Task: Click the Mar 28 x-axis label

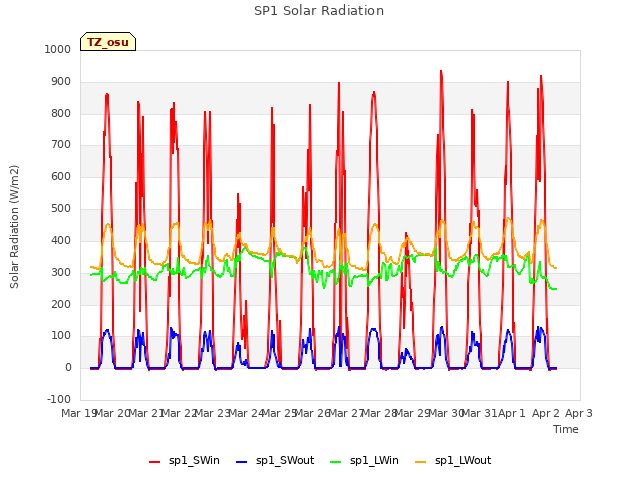Action: 380,413
